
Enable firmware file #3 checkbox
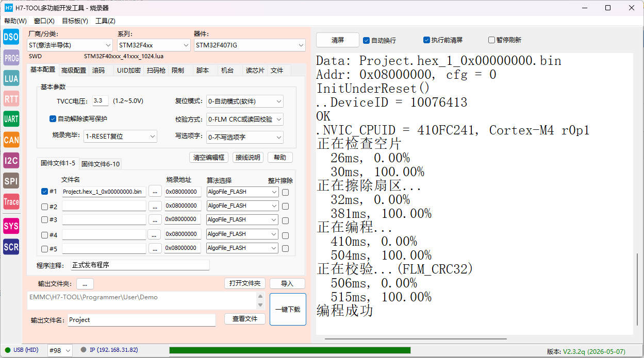44,220
